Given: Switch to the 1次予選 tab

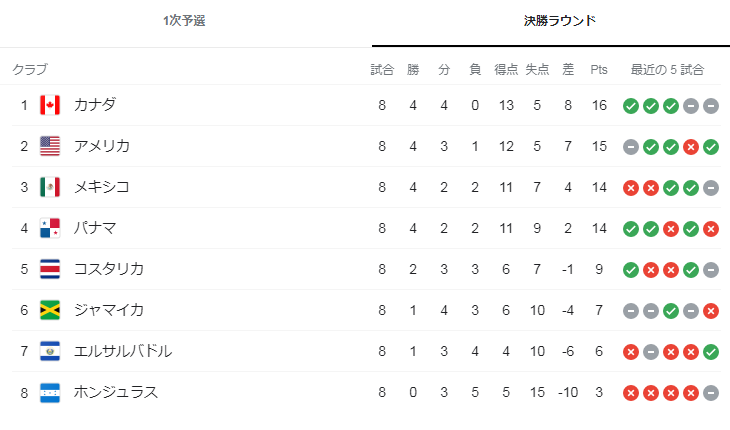Looking at the screenshot, I should tap(184, 20).
